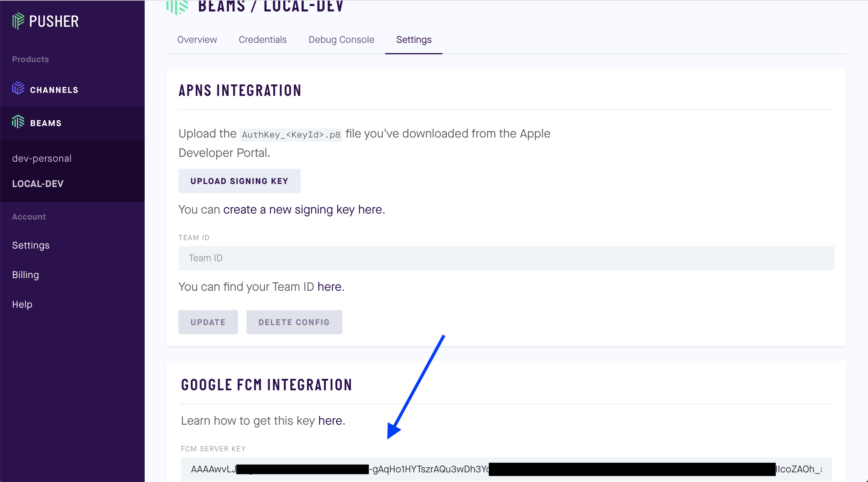Open the FCM key 'here' help link
868x482 pixels.
coord(330,420)
